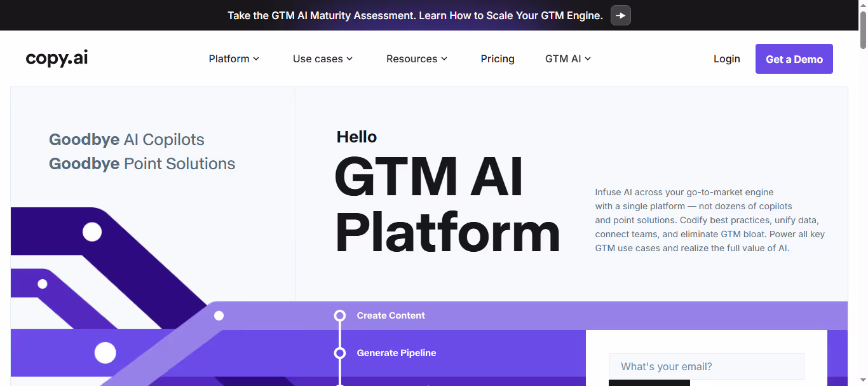
Task: Select the Generate Pipeline step
Action: (397, 353)
